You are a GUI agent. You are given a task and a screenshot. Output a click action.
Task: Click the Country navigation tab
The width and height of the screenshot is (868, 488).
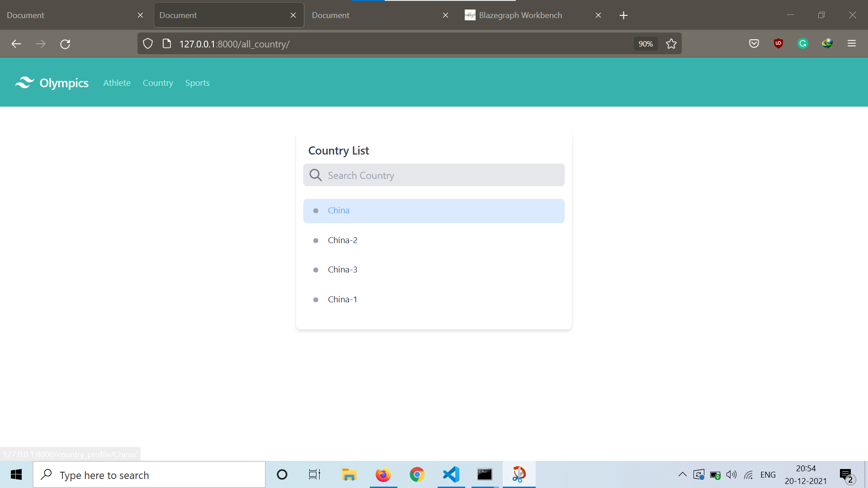(x=158, y=82)
